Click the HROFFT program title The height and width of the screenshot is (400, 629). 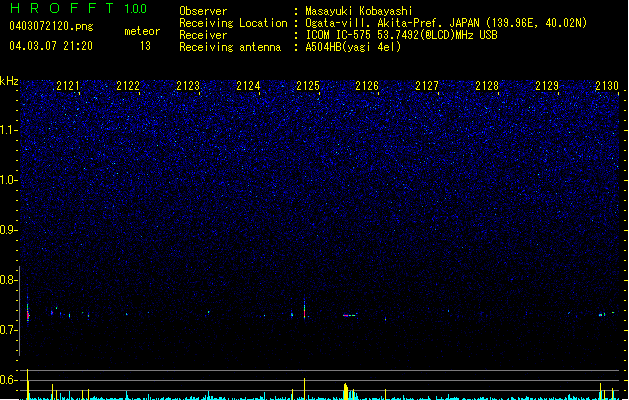click(62, 8)
